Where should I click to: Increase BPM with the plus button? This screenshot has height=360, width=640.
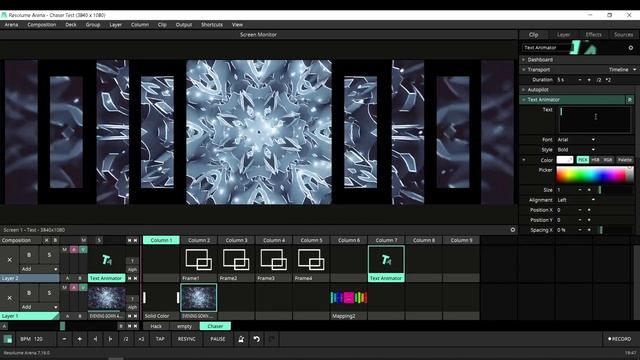click(x=80, y=339)
